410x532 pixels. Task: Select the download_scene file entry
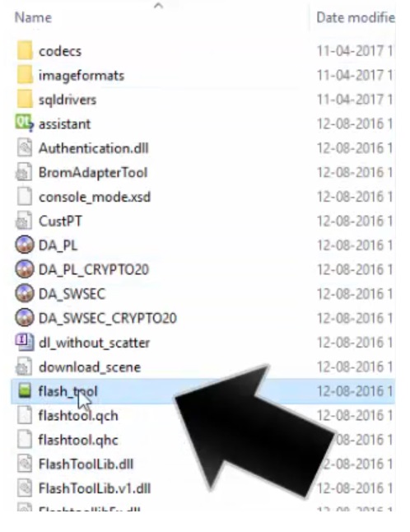click(203, 367)
